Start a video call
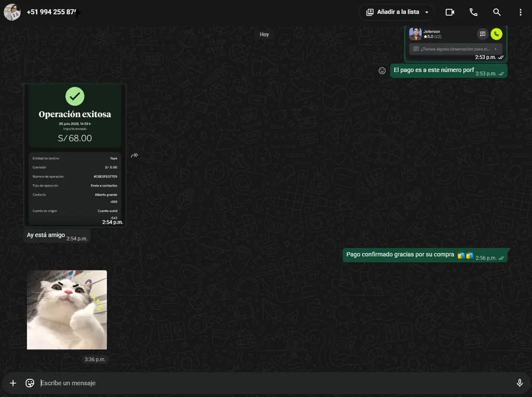The height and width of the screenshot is (397, 532). (450, 12)
